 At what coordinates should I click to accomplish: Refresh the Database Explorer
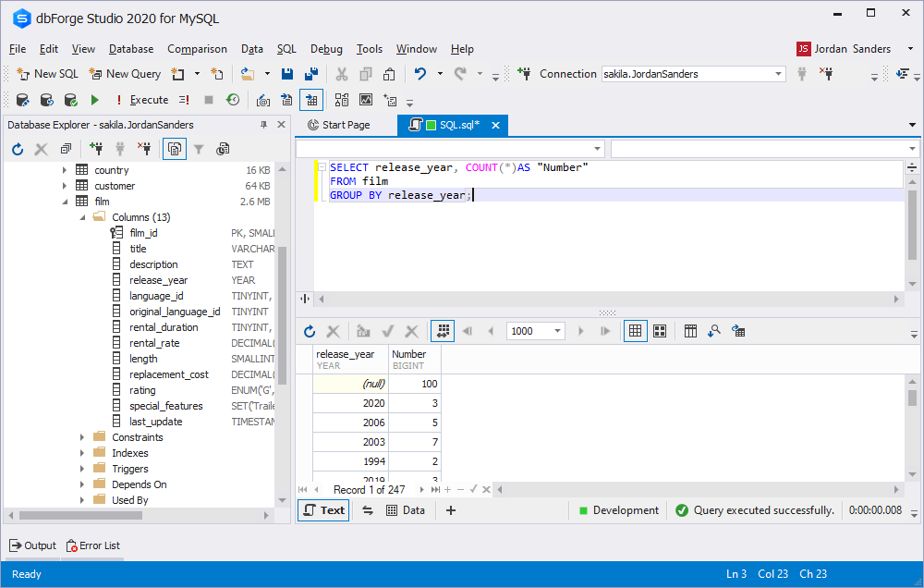[x=17, y=148]
